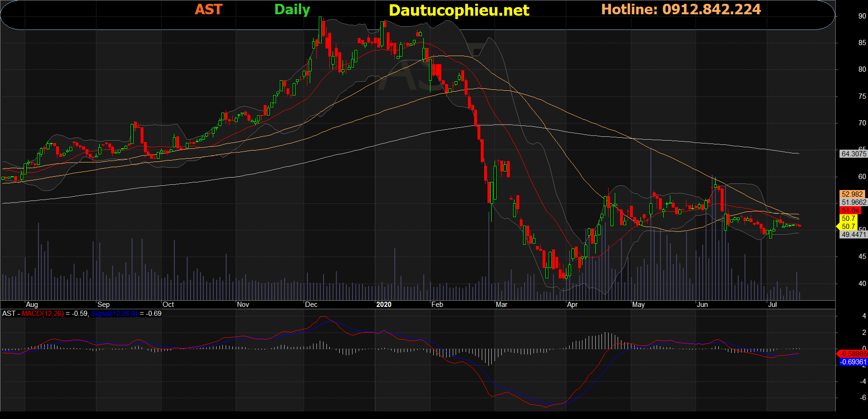Click the 85 price axis label
Screen dimensions: 868x419
[x=862, y=43]
